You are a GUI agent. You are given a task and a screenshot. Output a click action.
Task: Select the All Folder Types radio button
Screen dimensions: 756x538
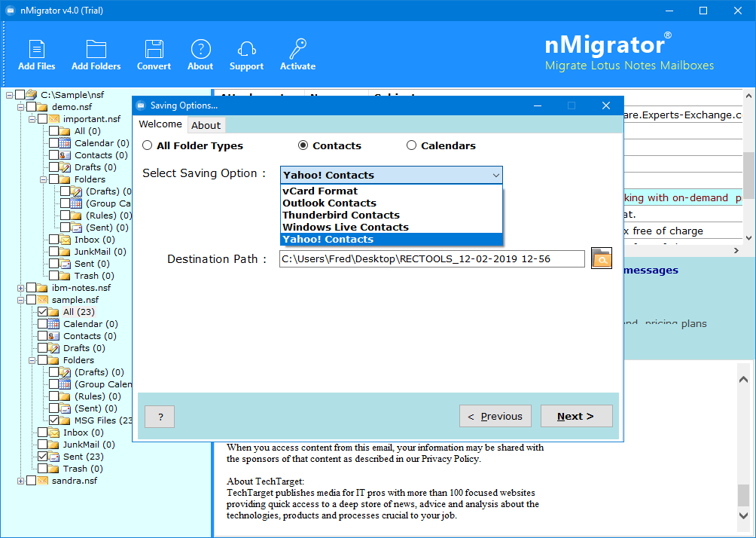147,145
